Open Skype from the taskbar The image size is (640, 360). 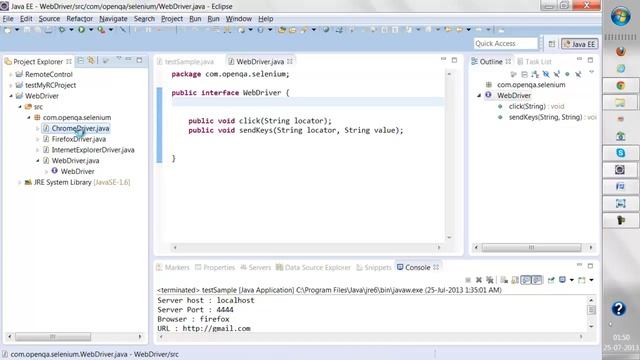click(x=621, y=153)
